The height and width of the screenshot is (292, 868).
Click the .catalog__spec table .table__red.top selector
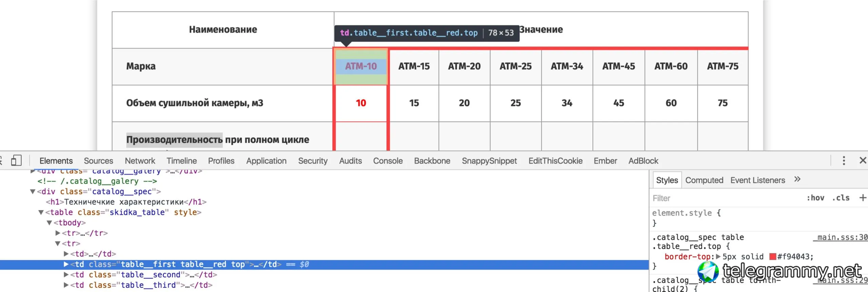pyautogui.click(x=698, y=242)
